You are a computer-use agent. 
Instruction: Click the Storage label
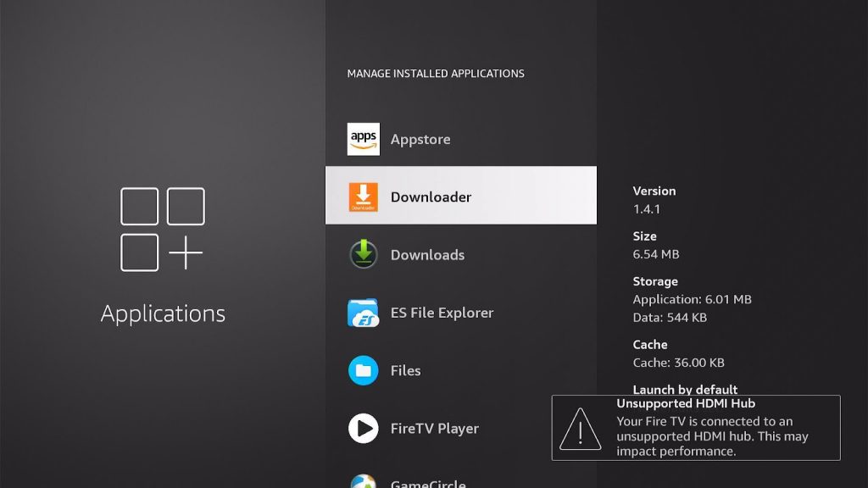[655, 281]
